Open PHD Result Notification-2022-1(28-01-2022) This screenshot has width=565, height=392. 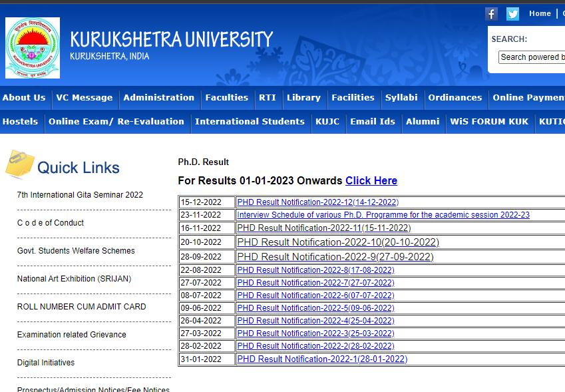tap(322, 359)
